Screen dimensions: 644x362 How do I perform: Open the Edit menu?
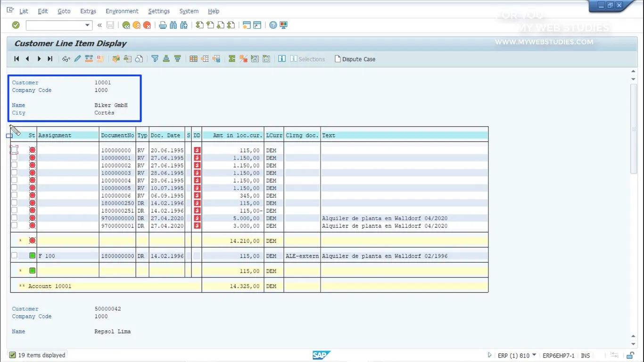pos(43,11)
